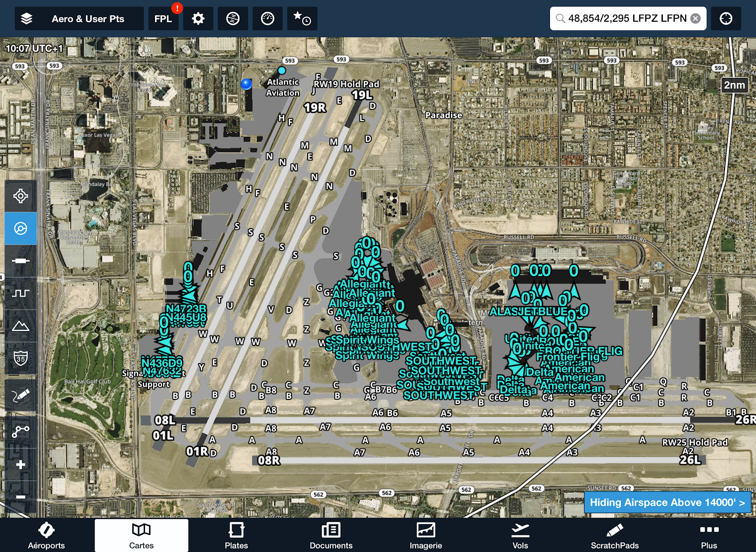Open the starred recents panel (star-clock icon)
Image resolution: width=756 pixels, height=552 pixels.
pyautogui.click(x=302, y=18)
